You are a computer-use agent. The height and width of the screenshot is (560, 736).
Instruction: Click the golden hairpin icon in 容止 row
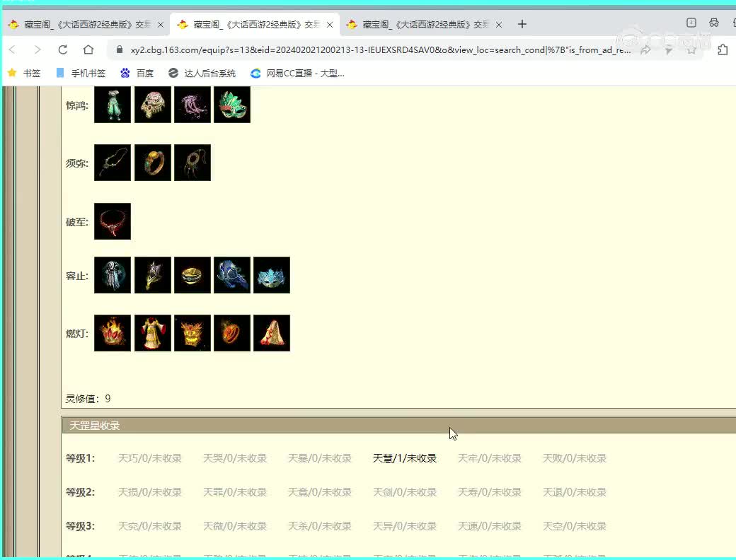pos(153,275)
